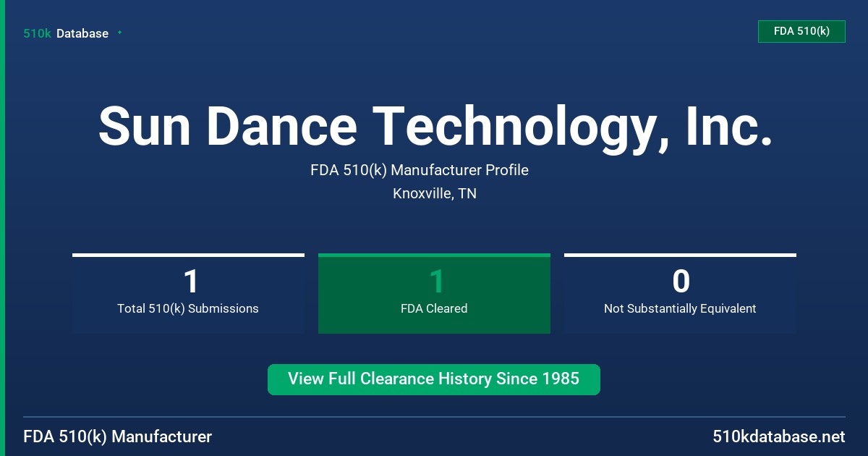Viewport: 868px width, 456px height.
Task: Click the Knoxville, TN location text
Action: (435, 193)
